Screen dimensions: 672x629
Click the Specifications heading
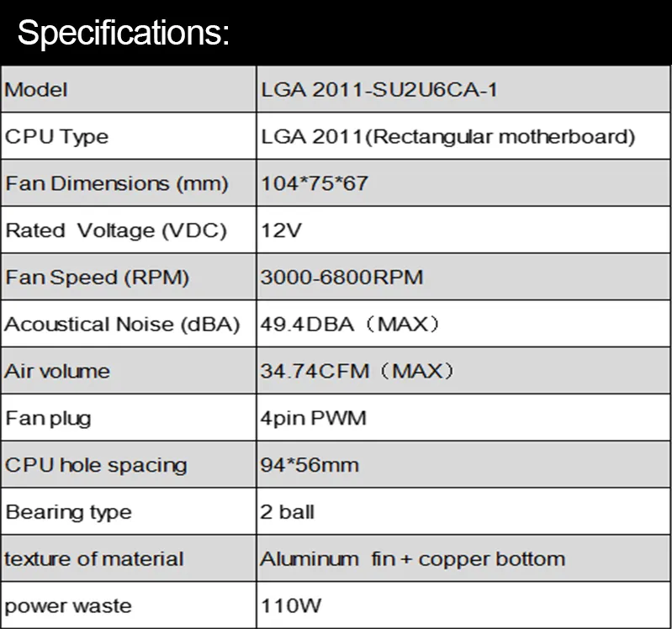tap(124, 33)
